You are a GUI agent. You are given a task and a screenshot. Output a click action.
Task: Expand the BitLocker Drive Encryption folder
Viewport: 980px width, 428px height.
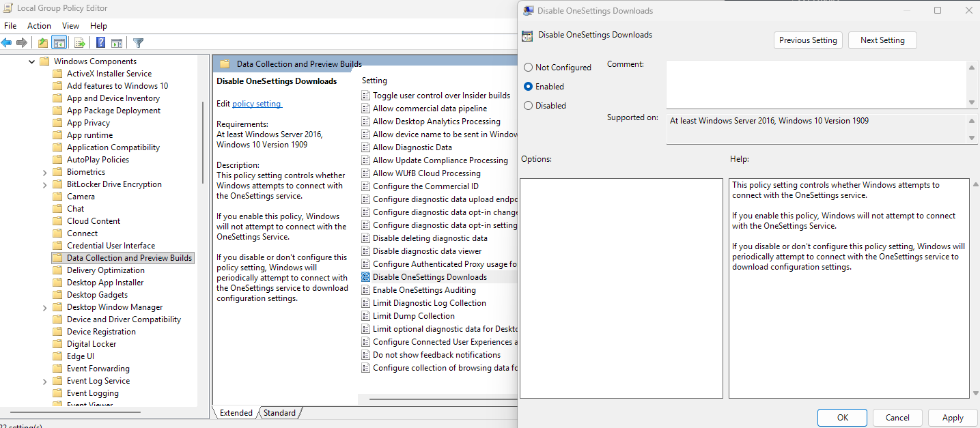coord(44,184)
